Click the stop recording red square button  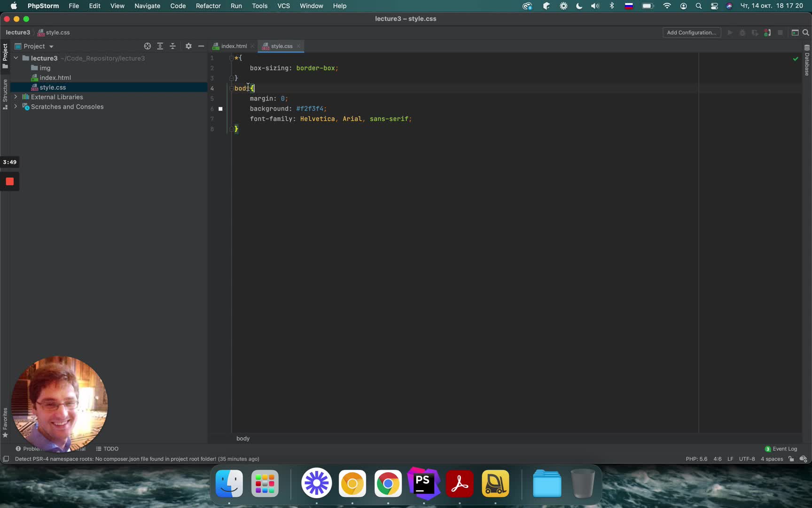[10, 182]
